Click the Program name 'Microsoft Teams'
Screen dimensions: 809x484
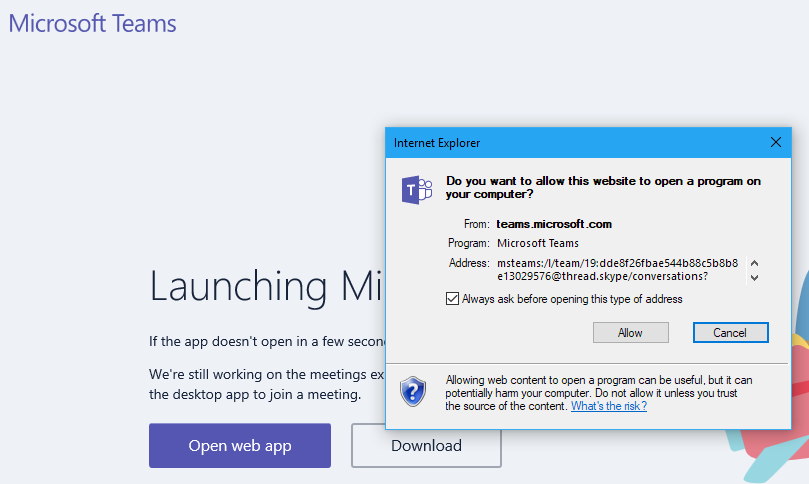pyautogui.click(x=538, y=243)
